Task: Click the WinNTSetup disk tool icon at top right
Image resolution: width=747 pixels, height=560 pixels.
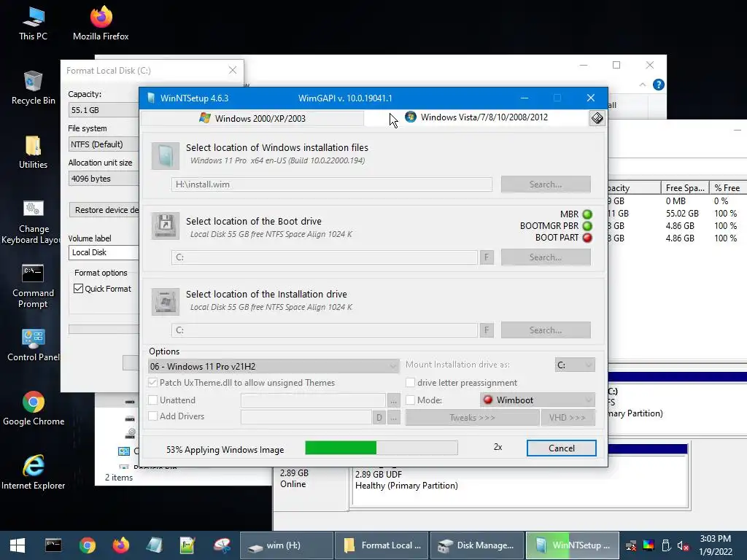Action: click(x=597, y=117)
